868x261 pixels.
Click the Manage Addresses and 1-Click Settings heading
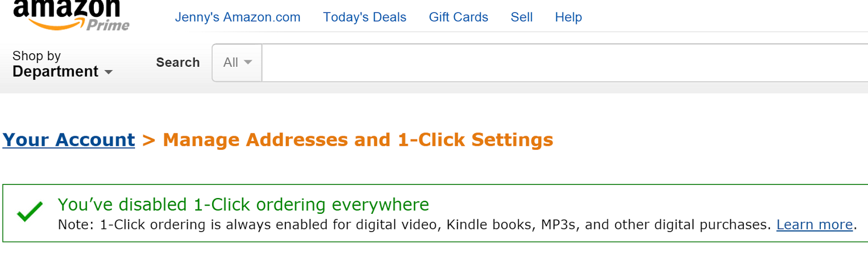tap(358, 140)
